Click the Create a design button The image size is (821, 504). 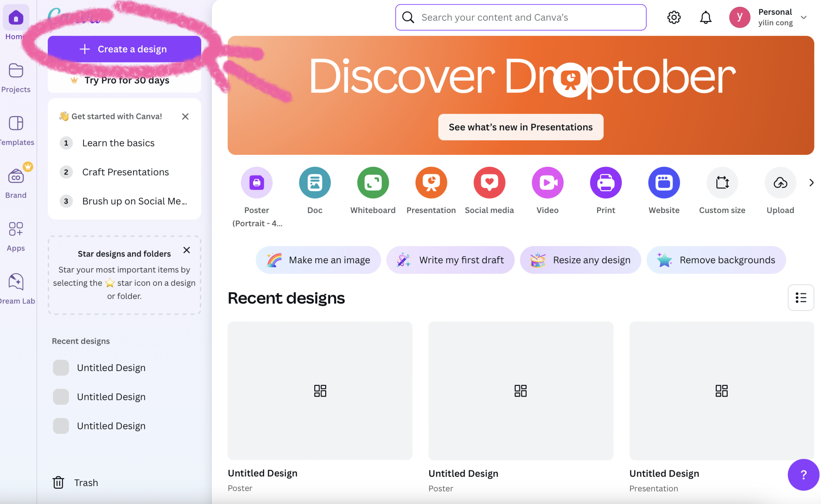(124, 49)
